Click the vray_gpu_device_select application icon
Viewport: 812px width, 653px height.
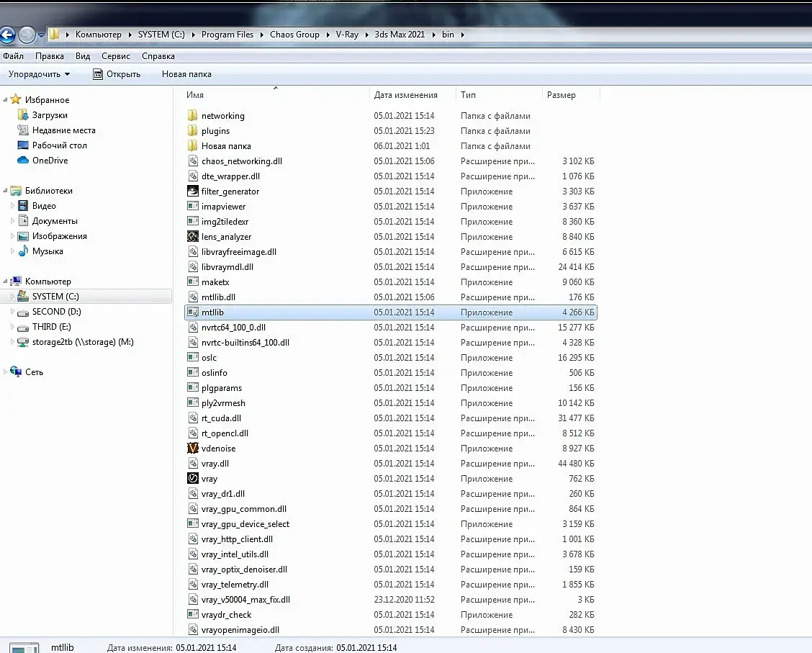click(x=193, y=523)
